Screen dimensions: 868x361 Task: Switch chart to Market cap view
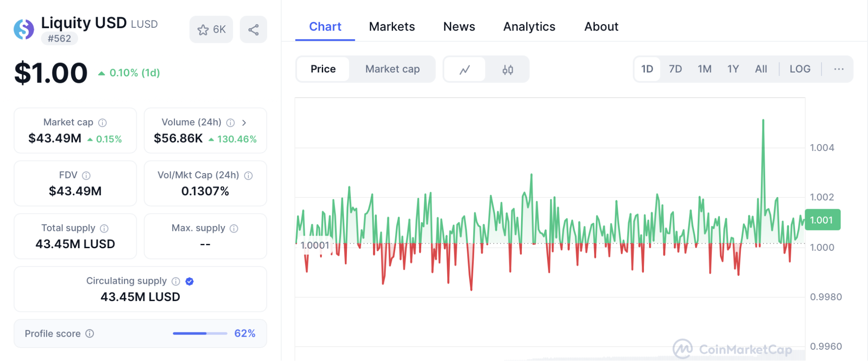392,69
